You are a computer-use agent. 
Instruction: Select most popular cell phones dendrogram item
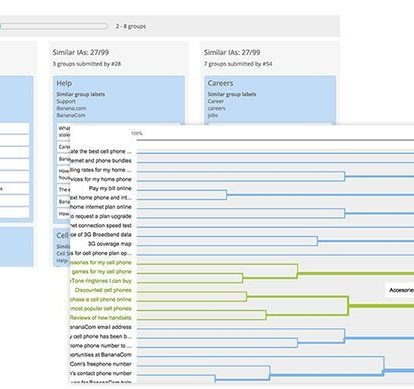pyautogui.click(x=101, y=309)
